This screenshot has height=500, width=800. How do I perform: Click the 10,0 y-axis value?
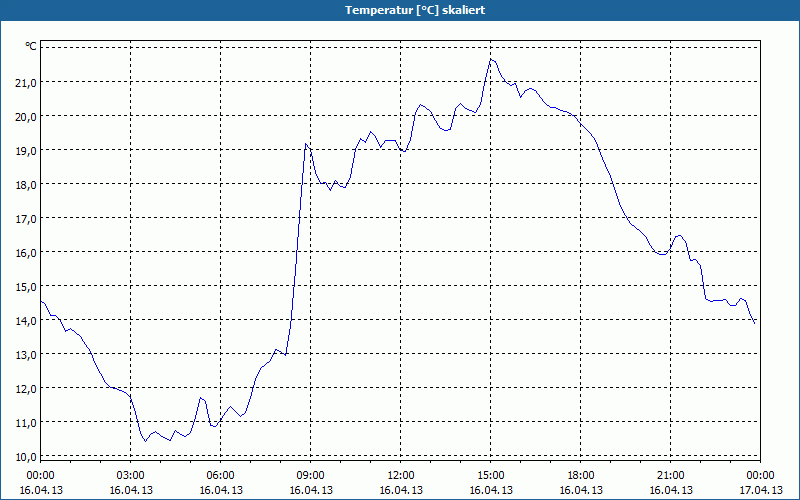click(x=27, y=457)
